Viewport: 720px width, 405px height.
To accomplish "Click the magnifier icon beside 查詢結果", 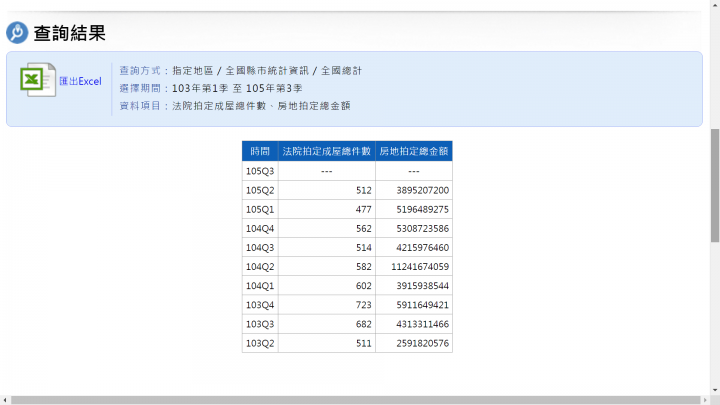I will pyautogui.click(x=17, y=33).
